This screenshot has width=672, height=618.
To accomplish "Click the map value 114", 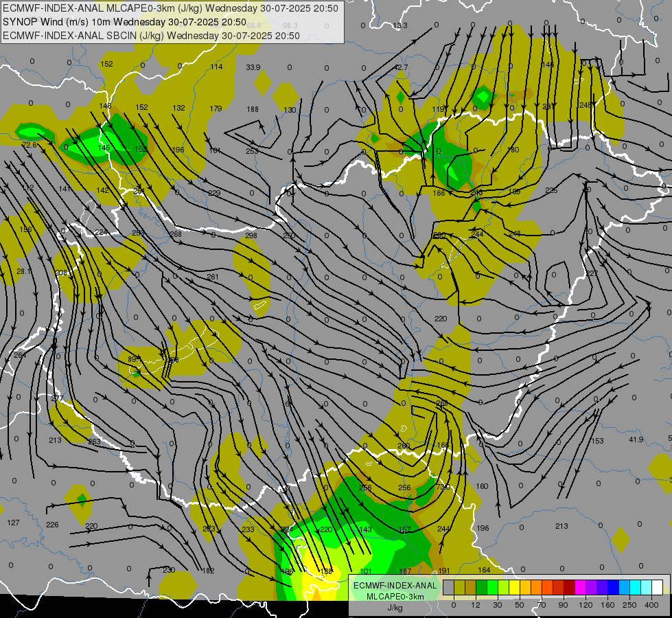I will point(216,67).
